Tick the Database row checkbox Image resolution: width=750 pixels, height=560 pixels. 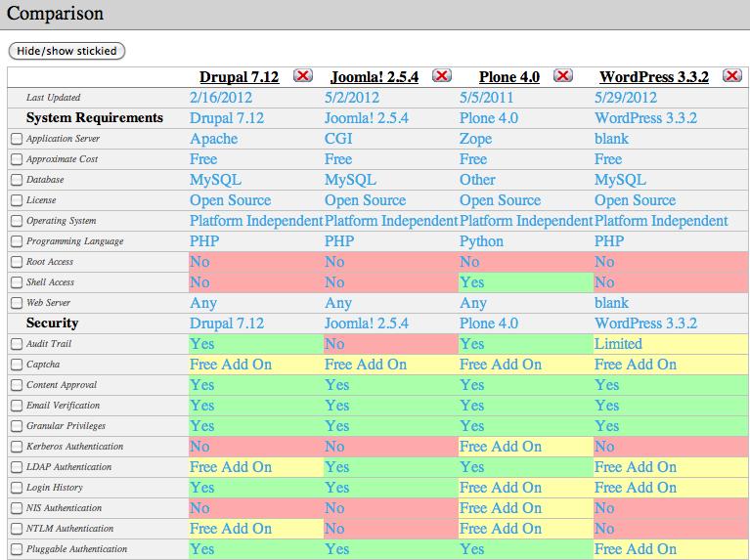pyautogui.click(x=17, y=180)
